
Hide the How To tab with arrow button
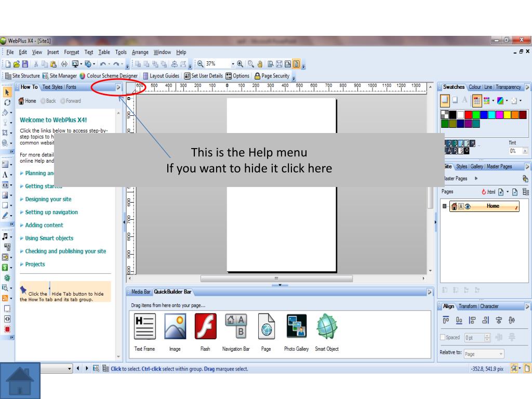click(x=118, y=87)
